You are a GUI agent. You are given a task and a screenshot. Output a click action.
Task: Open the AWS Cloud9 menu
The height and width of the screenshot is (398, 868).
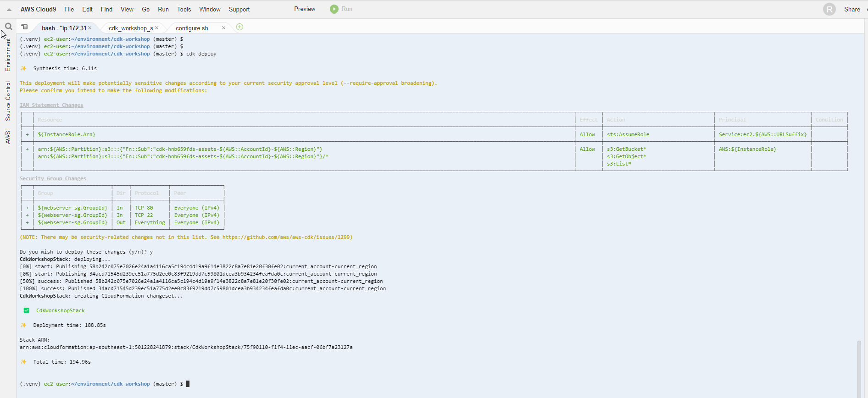click(38, 9)
